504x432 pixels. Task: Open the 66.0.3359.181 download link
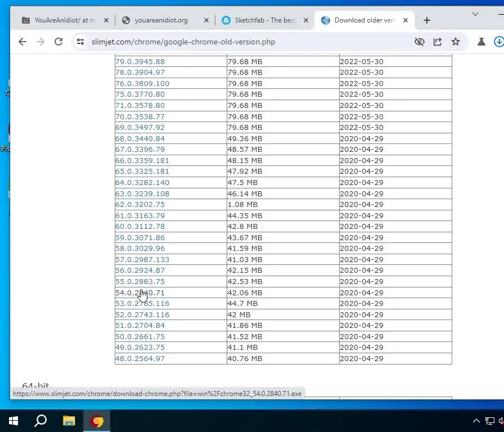142,160
